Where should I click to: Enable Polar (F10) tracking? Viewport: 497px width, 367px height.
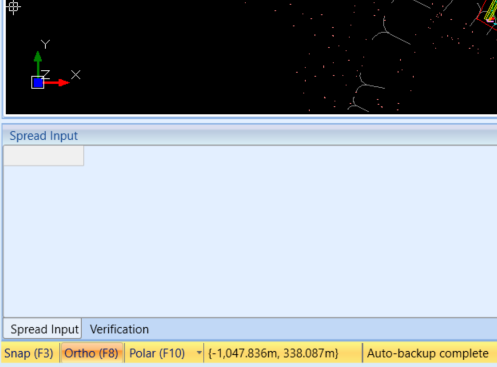[157, 353]
